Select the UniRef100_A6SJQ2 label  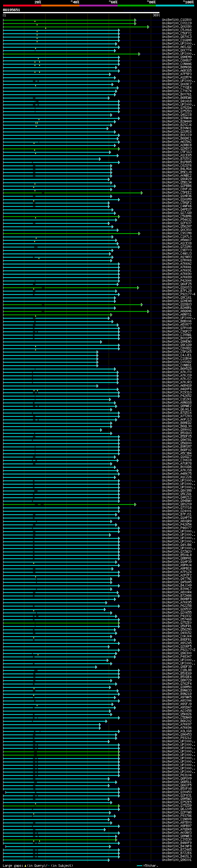point(177,47)
